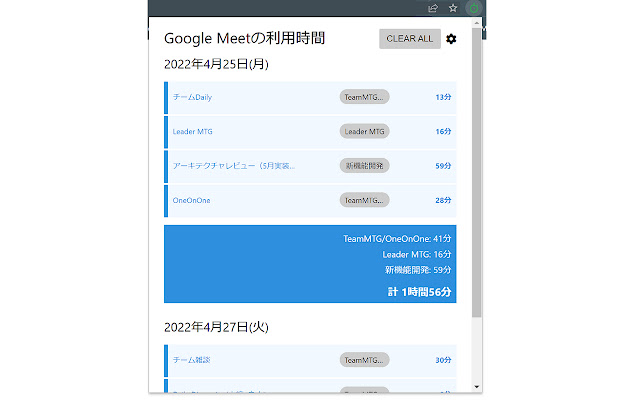
Task: Open the Leader MTG meeting link
Action: pos(192,131)
